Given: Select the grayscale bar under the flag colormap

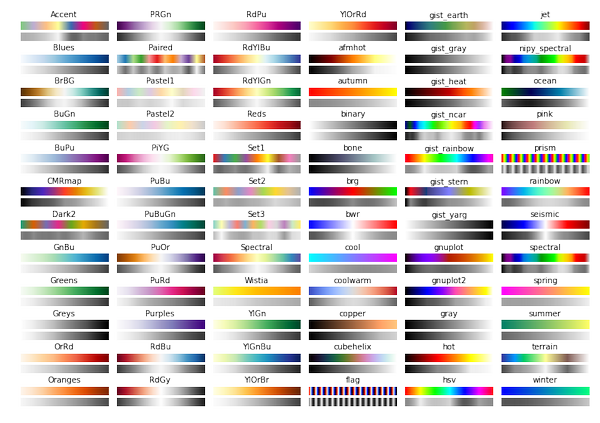Looking at the screenshot, I should pyautogui.click(x=353, y=402).
